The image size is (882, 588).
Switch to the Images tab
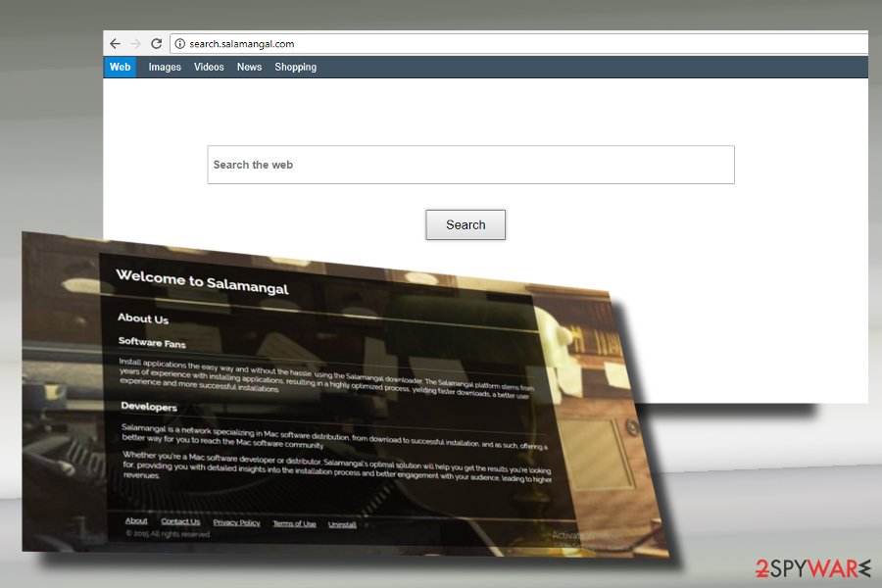coord(165,67)
